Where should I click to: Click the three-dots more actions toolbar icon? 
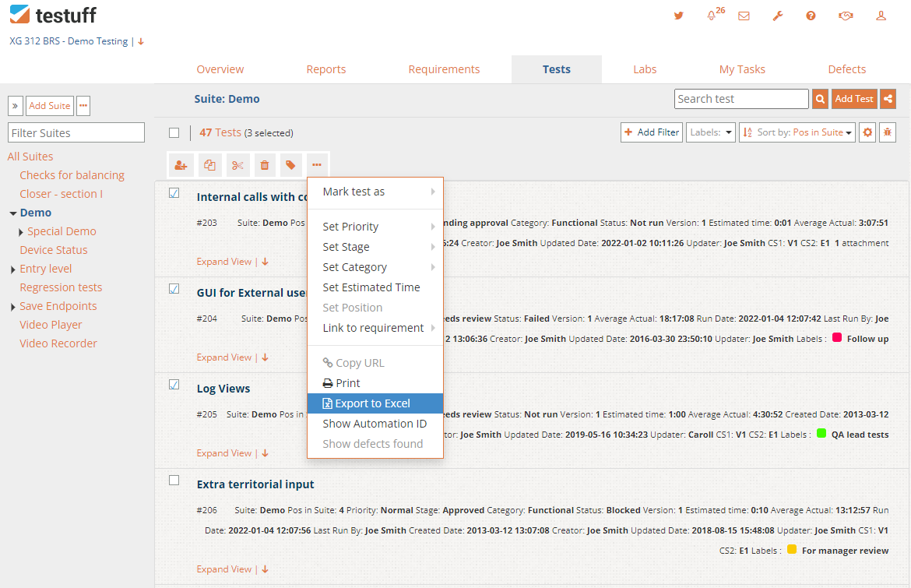[317, 165]
